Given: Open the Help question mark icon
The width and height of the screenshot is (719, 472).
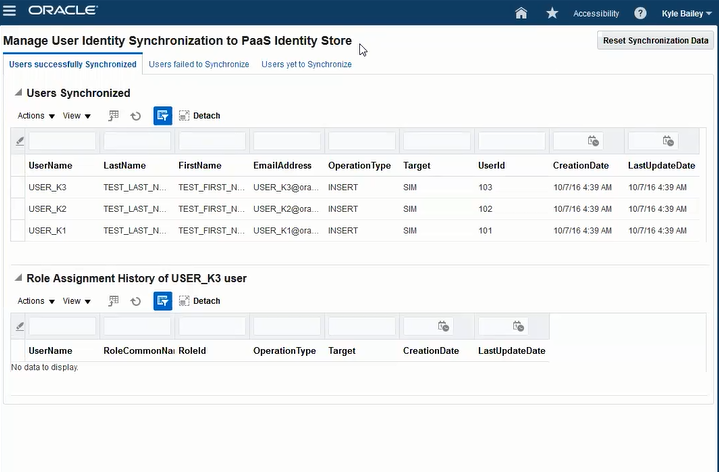Looking at the screenshot, I should coord(640,13).
